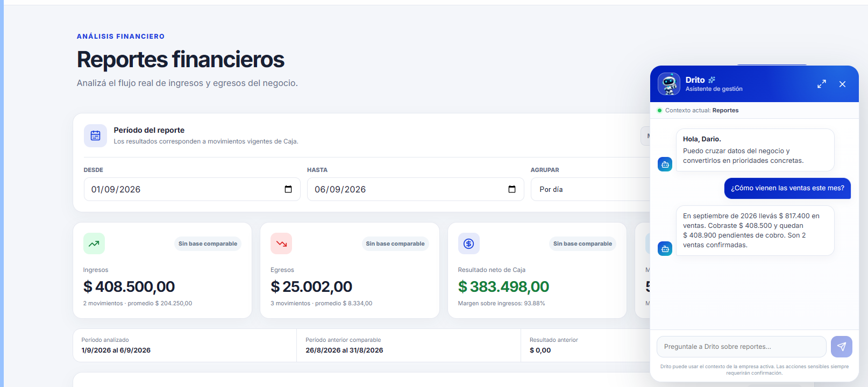Click the Período del reporte calendar icon
Screen dimensions: 868x387
(x=95, y=135)
